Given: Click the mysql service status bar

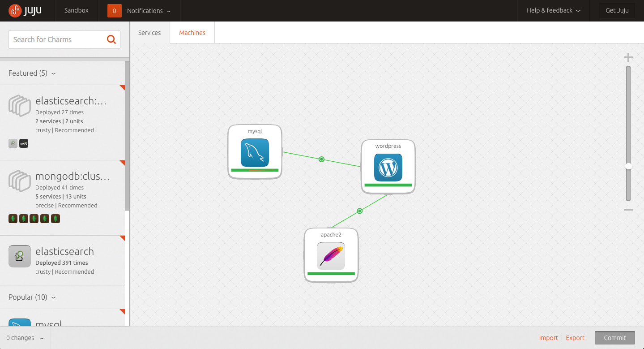Looking at the screenshot, I should 255,170.
